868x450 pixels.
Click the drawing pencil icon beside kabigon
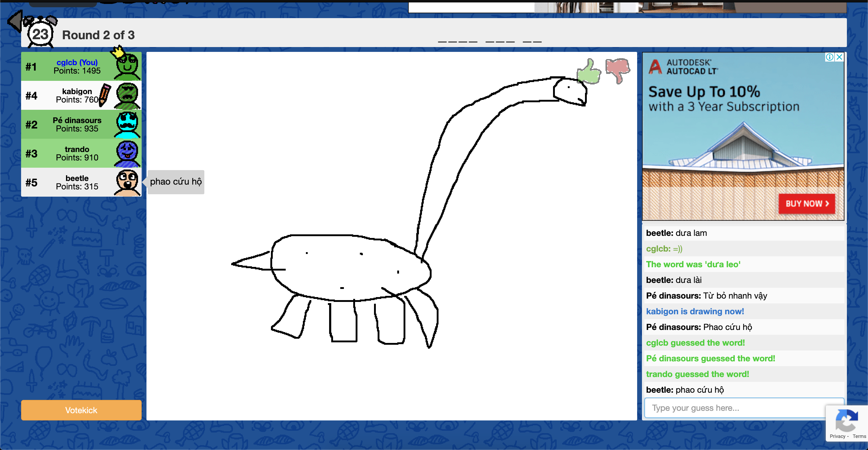[105, 95]
